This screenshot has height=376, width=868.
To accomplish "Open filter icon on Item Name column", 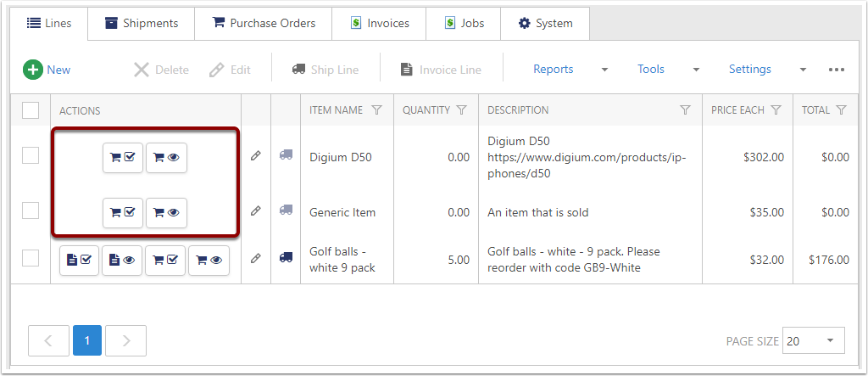I will 377,110.
